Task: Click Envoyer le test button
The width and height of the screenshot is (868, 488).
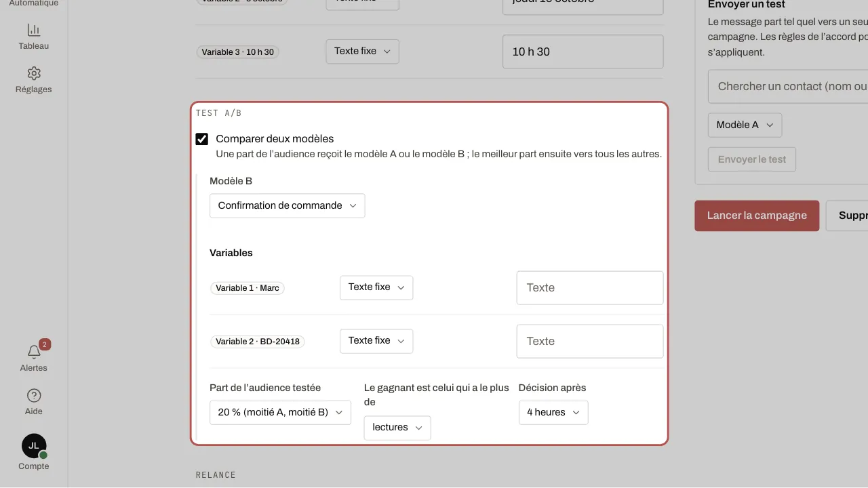Action: point(752,159)
